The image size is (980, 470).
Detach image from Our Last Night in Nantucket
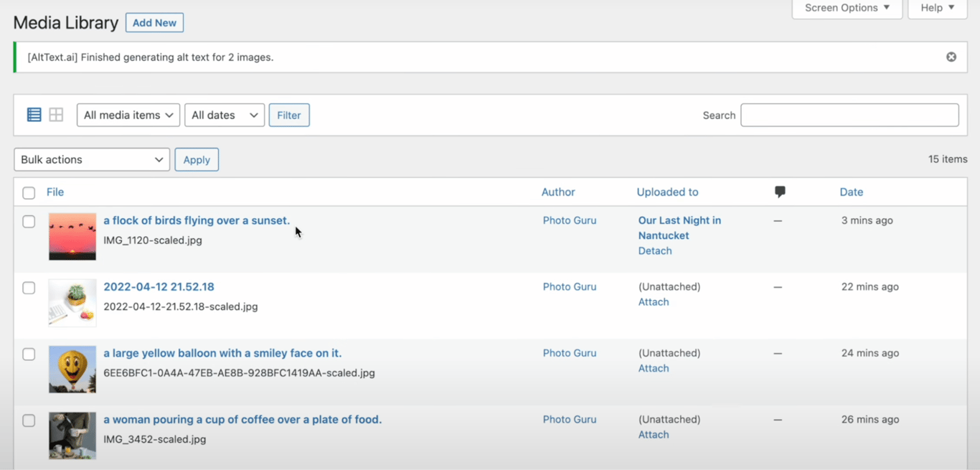pos(654,250)
